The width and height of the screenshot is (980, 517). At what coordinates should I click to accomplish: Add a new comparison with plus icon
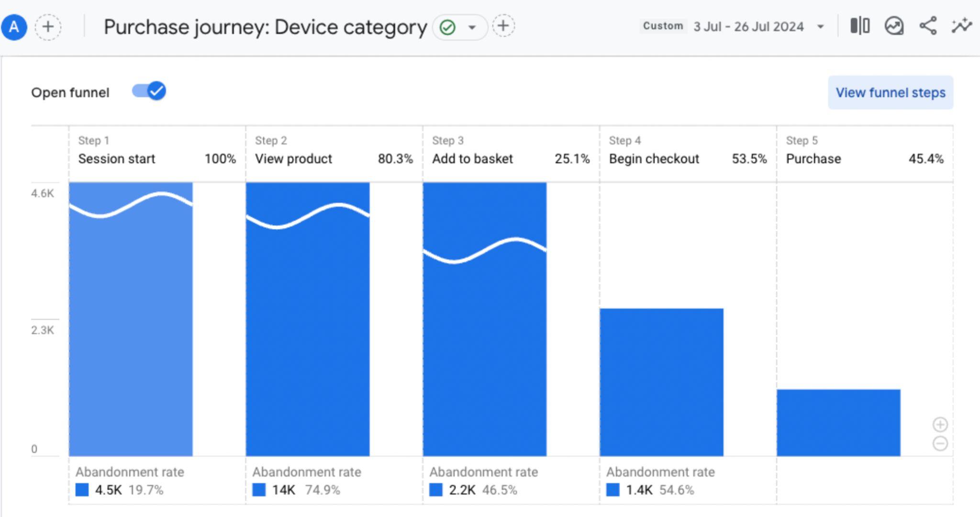point(48,27)
